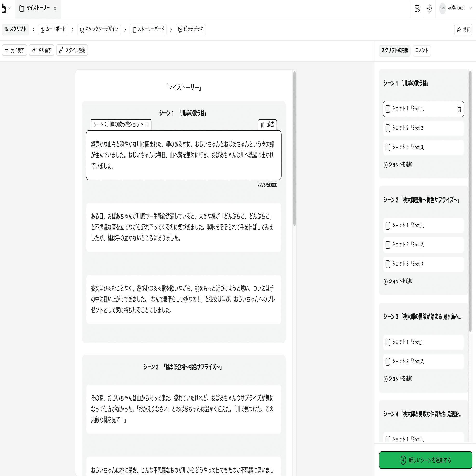Click the 「マイストーリー」 script title
The image size is (476, 476).
click(x=184, y=88)
